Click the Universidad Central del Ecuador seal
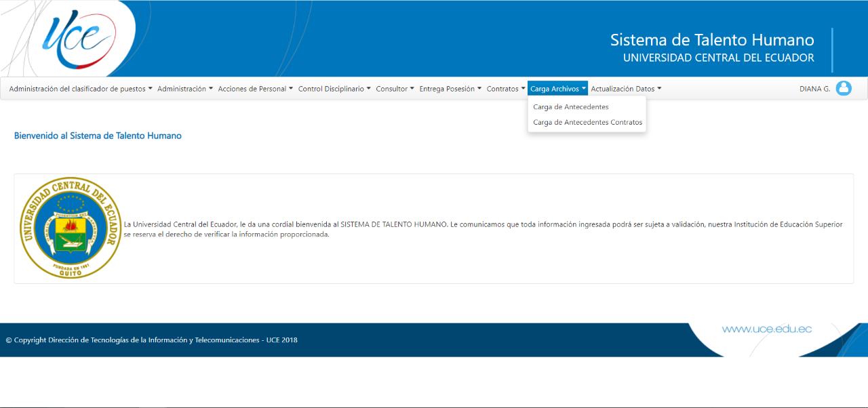Screen dimensions: 868x408 pos(71,228)
